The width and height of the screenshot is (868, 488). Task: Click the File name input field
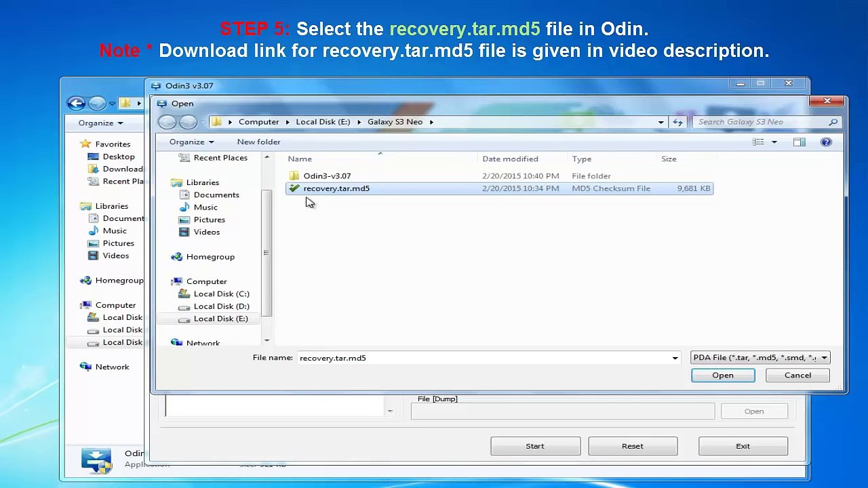[x=484, y=358]
